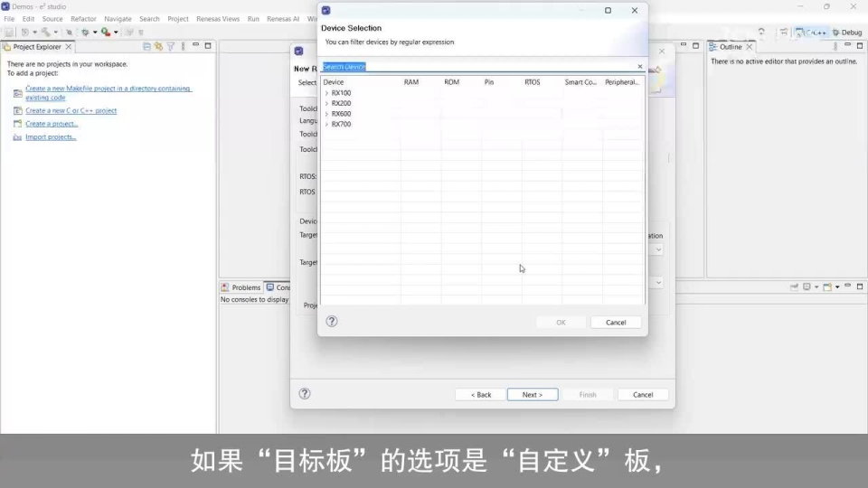The image size is (868, 488).
Task: Open the Renesas AI menu
Action: 283,19
